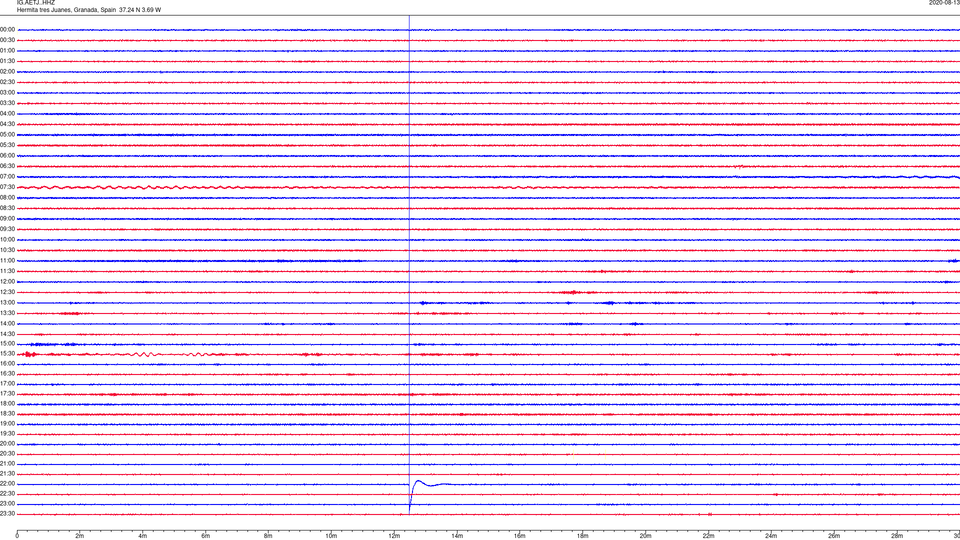
Task: Click the 6m tick on time axis
Action: tap(205, 536)
